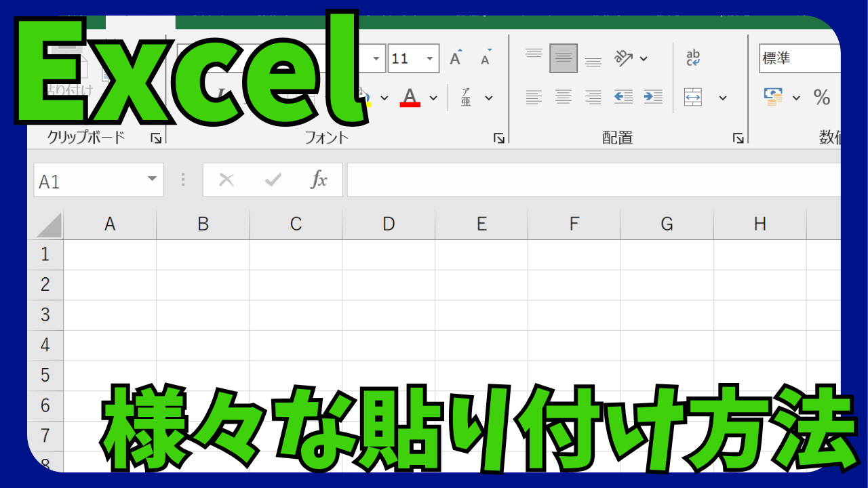Select cell F4
Screen dimensions: 868x488
tap(574, 346)
